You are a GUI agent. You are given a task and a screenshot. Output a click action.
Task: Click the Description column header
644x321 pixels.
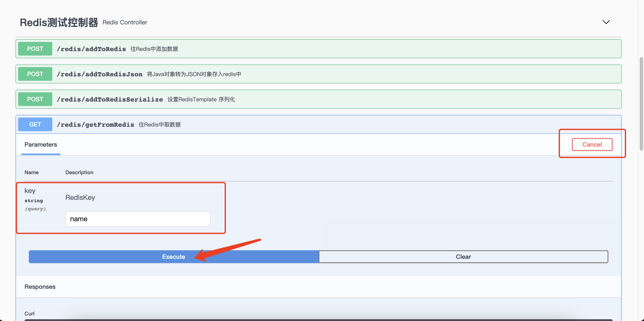click(79, 172)
